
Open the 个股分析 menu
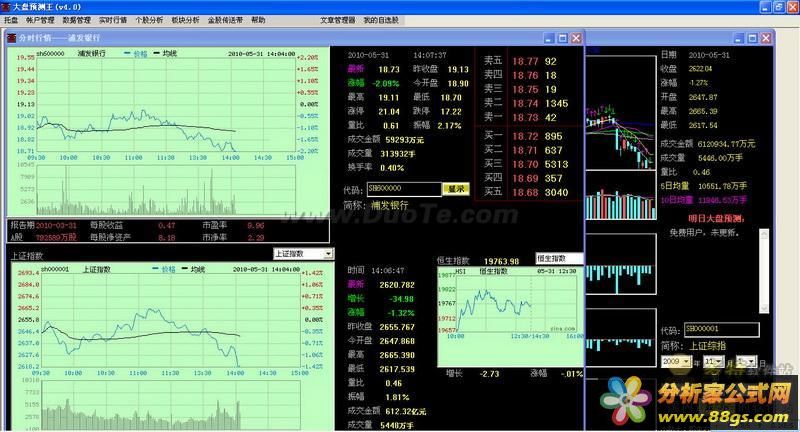click(149, 20)
